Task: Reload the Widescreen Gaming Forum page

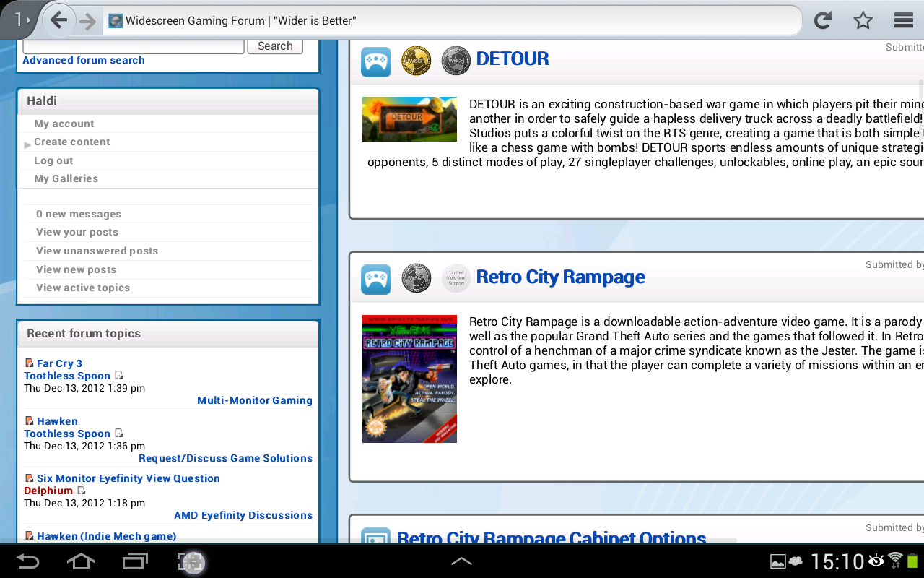Action: (822, 20)
